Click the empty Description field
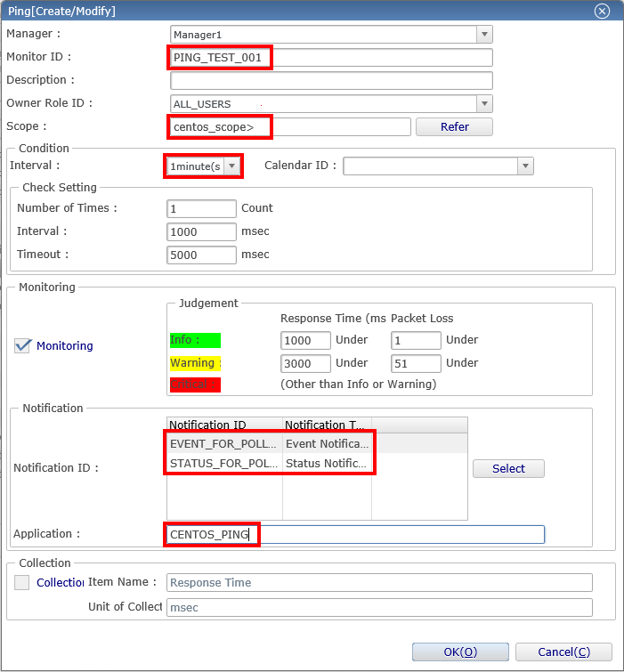624x672 pixels. pyautogui.click(x=331, y=81)
